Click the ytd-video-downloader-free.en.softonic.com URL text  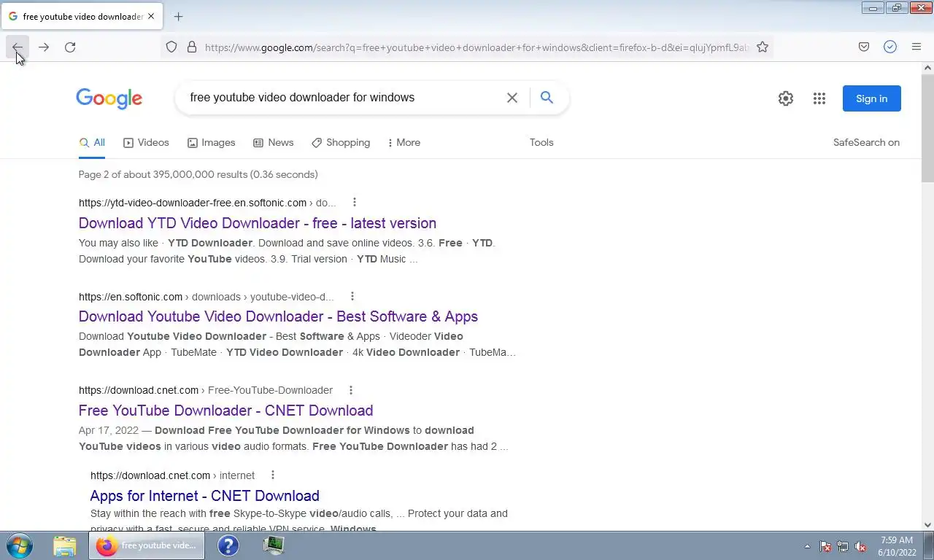pos(193,203)
